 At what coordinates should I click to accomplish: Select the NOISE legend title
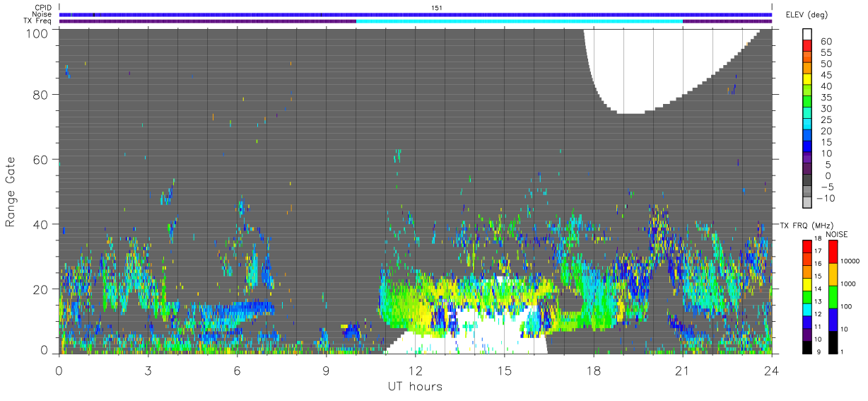(x=836, y=234)
